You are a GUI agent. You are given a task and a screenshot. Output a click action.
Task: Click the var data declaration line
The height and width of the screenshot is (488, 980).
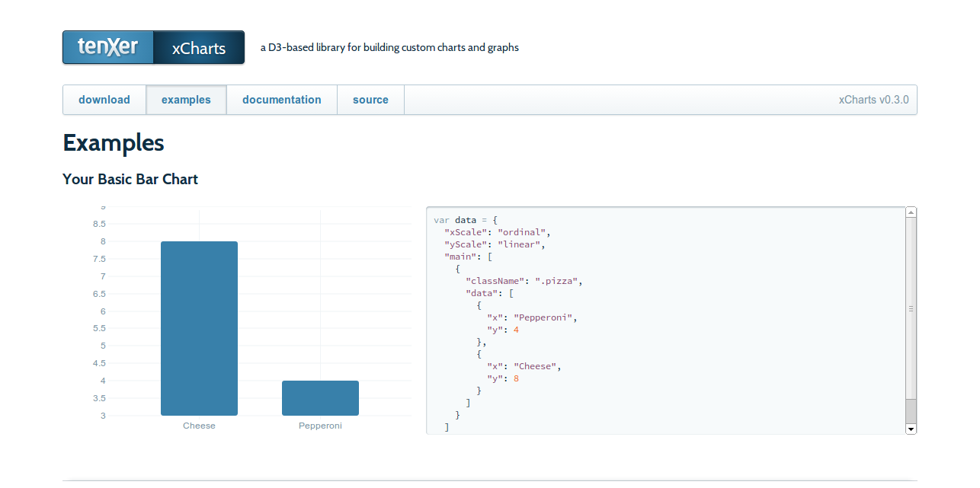(x=466, y=220)
